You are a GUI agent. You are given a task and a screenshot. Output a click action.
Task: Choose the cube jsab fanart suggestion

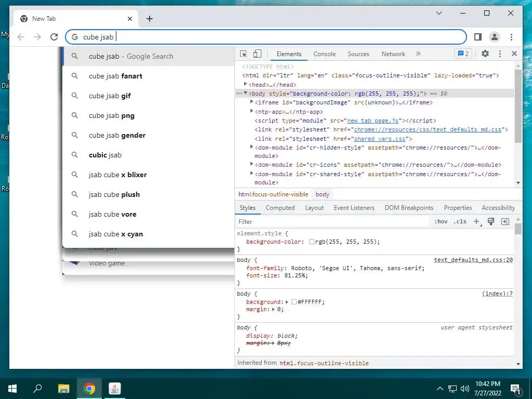(149, 76)
